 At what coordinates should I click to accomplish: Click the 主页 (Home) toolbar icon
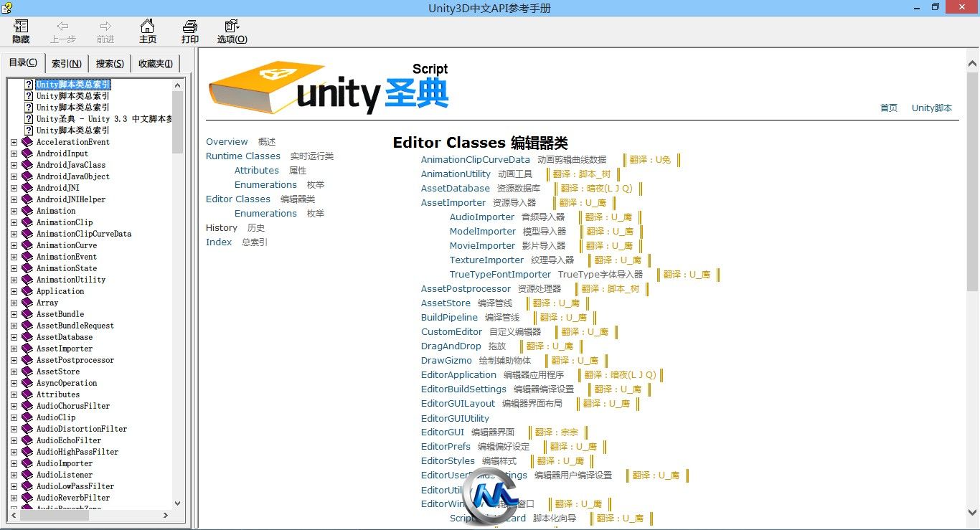[x=148, y=32]
